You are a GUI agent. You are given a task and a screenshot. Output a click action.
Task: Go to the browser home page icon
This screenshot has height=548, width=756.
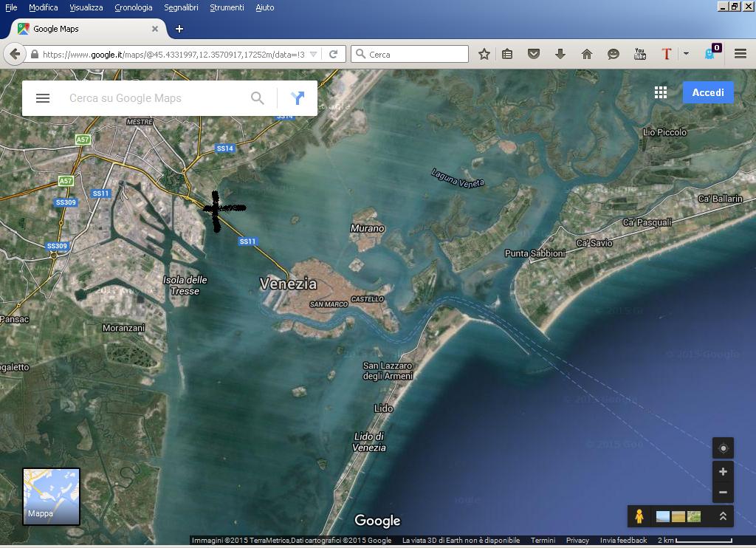point(587,54)
